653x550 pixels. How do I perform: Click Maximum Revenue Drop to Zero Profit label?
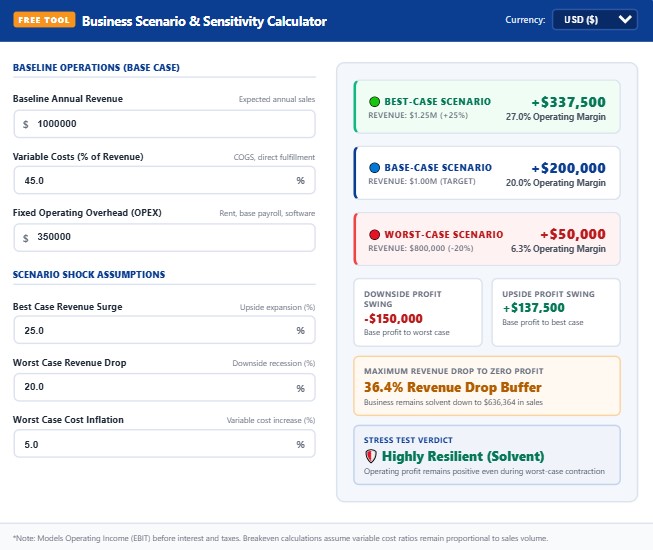454,371
